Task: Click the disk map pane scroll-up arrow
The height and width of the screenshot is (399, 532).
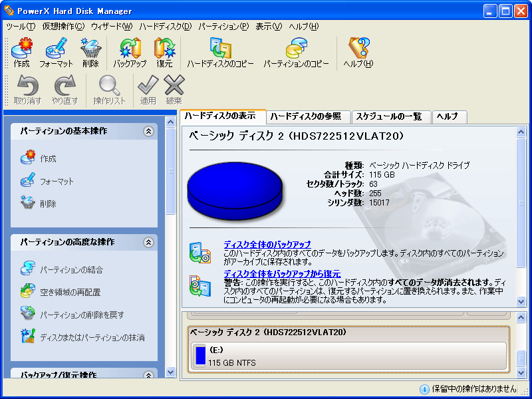Action: (521, 317)
